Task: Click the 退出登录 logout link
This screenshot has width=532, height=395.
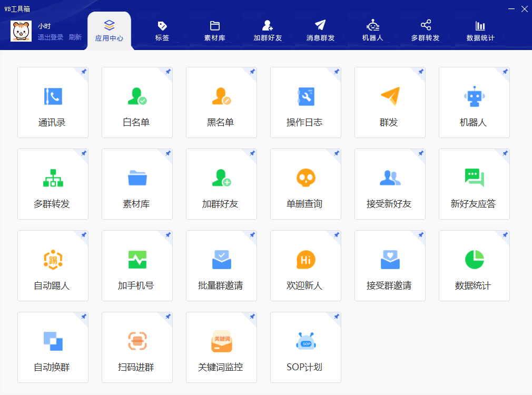Action: pyautogui.click(x=51, y=37)
